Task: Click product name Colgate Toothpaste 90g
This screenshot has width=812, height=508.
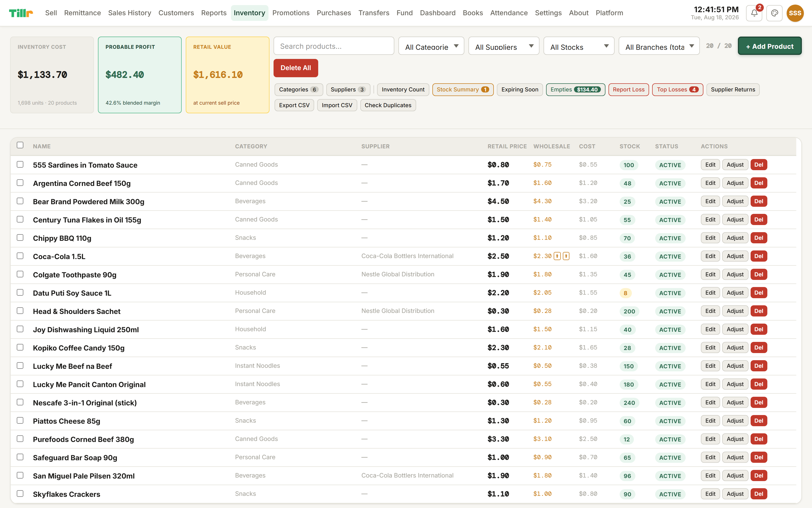Action: pos(75,275)
